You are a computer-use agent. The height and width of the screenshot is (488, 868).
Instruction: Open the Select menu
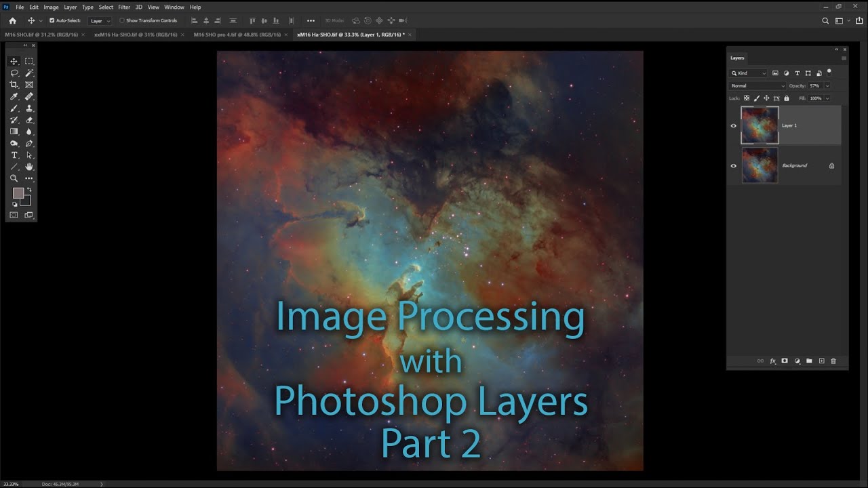(x=106, y=7)
